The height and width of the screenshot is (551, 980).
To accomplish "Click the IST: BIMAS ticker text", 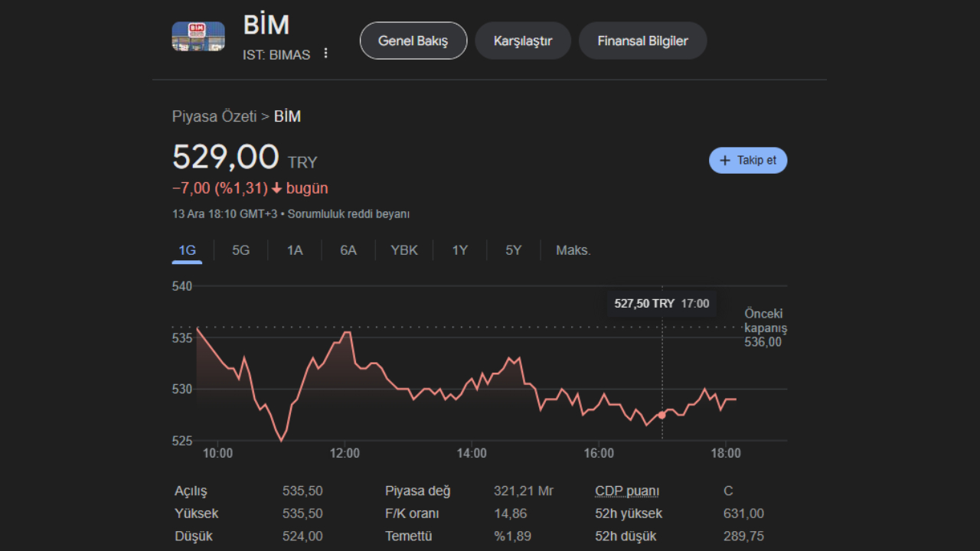I will tap(276, 55).
